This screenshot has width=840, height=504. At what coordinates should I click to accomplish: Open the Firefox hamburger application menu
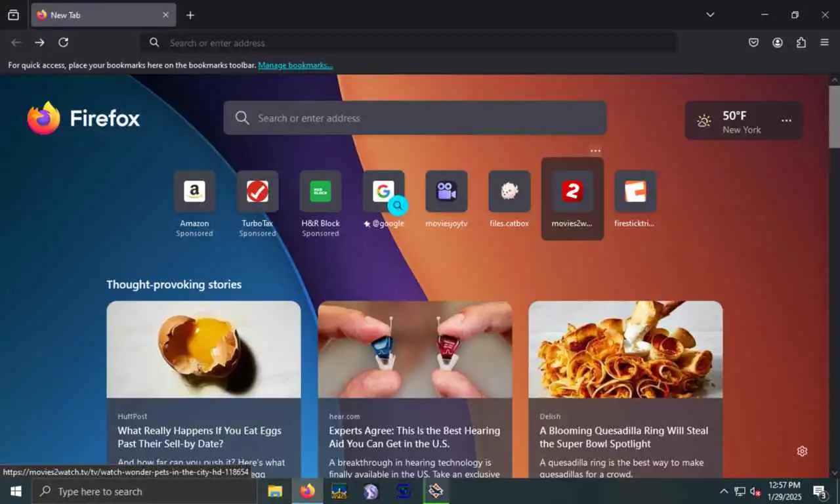[x=824, y=43]
